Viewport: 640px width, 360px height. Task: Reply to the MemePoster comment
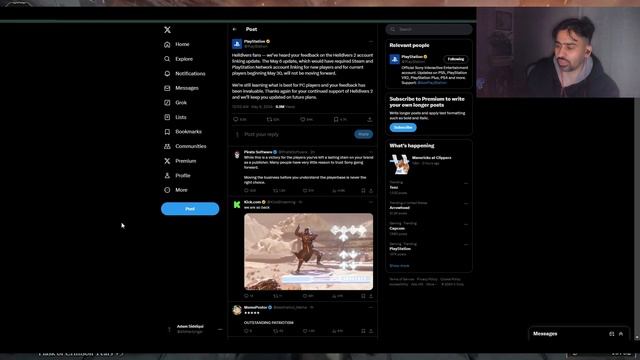(x=246, y=331)
